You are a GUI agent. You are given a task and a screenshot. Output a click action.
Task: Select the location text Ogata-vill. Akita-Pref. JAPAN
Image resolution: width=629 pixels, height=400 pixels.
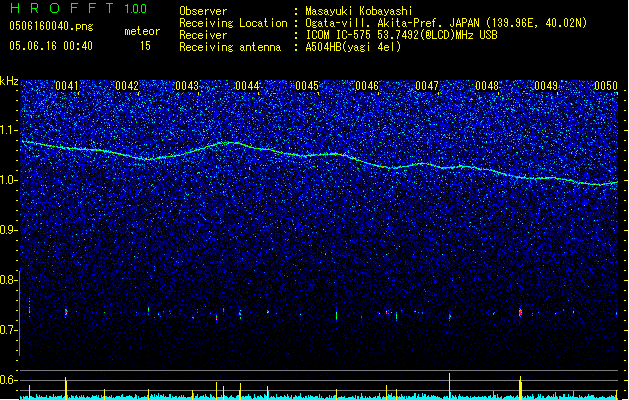coord(394,23)
